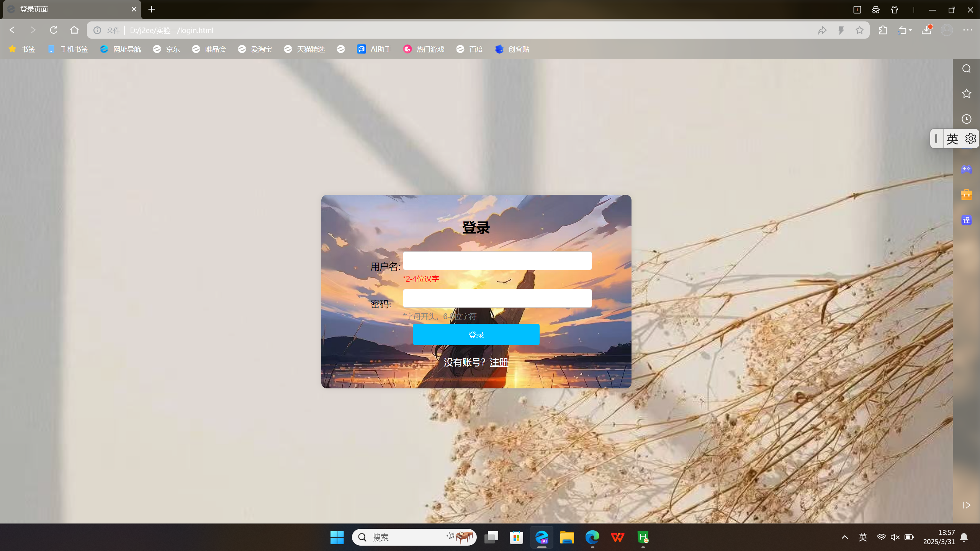The image size is (980, 551).
Task: Focus the 密码 password field
Action: point(497,298)
